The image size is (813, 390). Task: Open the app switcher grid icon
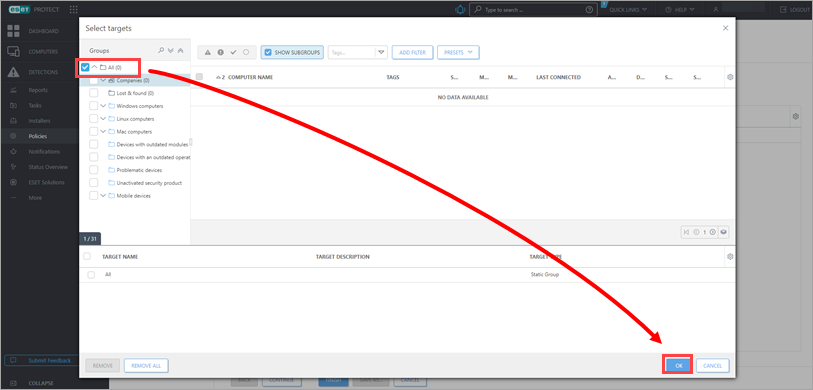coord(74,10)
